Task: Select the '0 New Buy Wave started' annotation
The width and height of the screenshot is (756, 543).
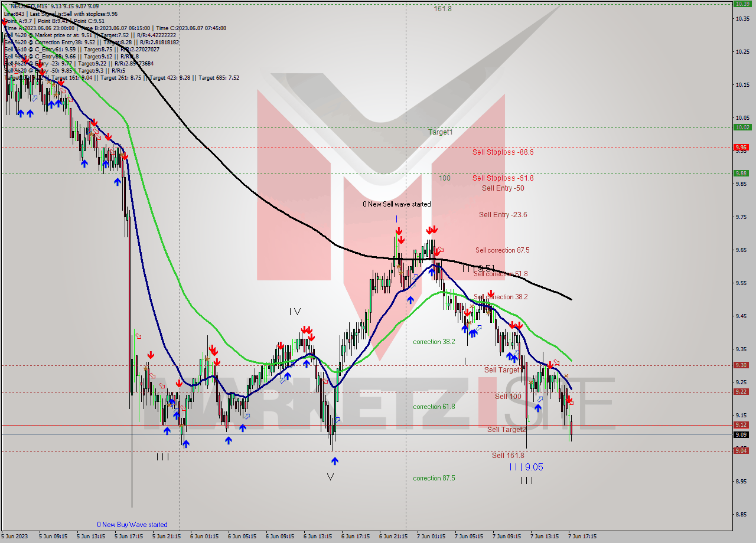Action: (132, 525)
